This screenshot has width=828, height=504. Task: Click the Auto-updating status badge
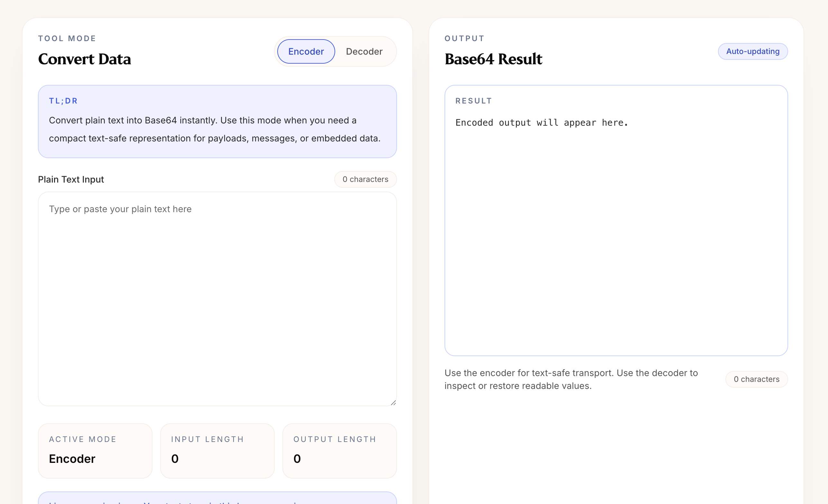click(753, 51)
